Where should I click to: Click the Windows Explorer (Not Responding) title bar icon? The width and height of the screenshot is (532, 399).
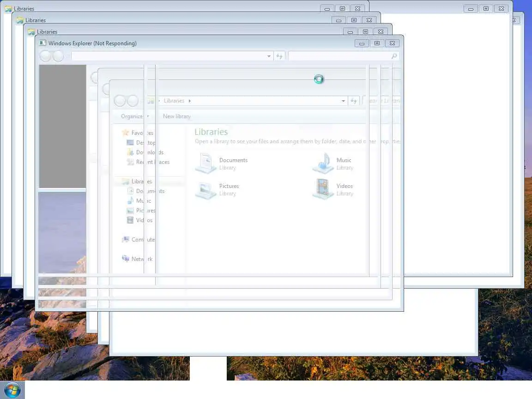pyautogui.click(x=42, y=43)
